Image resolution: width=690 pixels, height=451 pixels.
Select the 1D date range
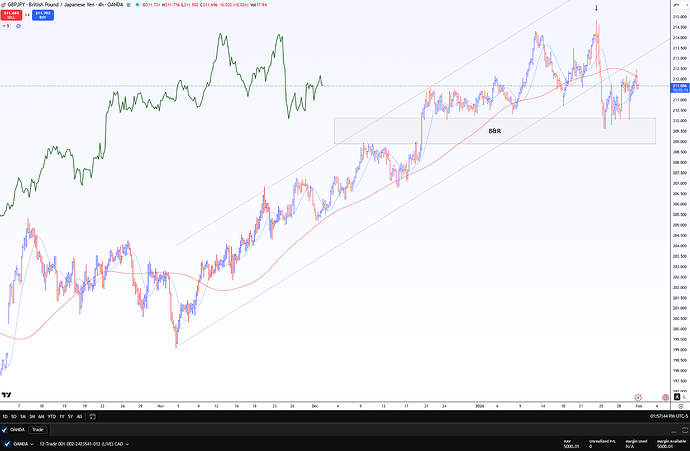[5, 416]
